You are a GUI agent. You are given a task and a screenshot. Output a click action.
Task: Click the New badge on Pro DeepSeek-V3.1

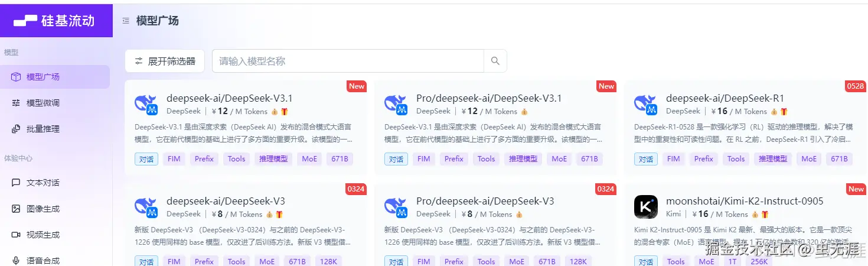tap(606, 86)
